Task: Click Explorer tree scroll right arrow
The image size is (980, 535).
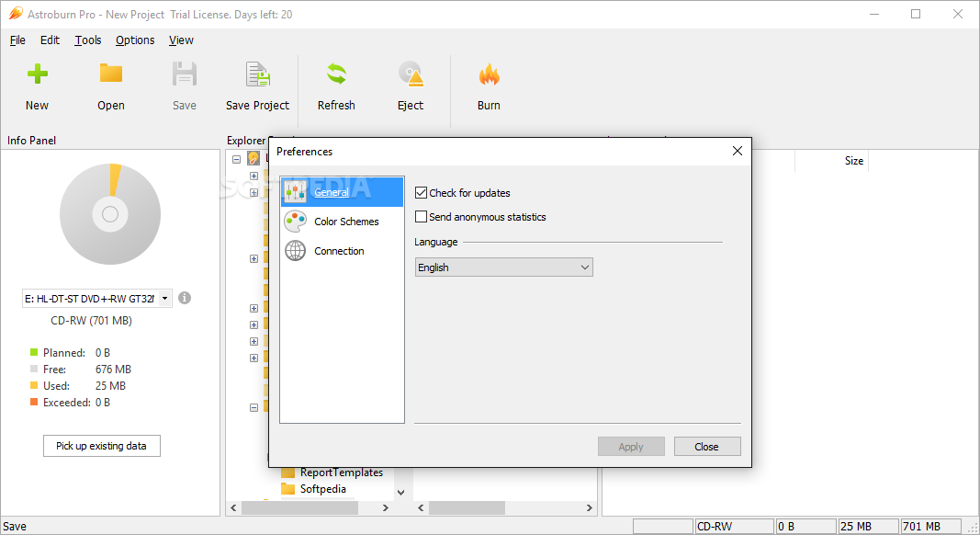Action: (x=386, y=507)
